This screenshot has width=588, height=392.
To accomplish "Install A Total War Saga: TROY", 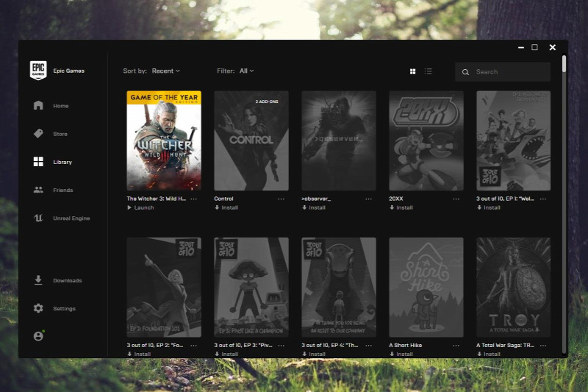I will (x=489, y=354).
